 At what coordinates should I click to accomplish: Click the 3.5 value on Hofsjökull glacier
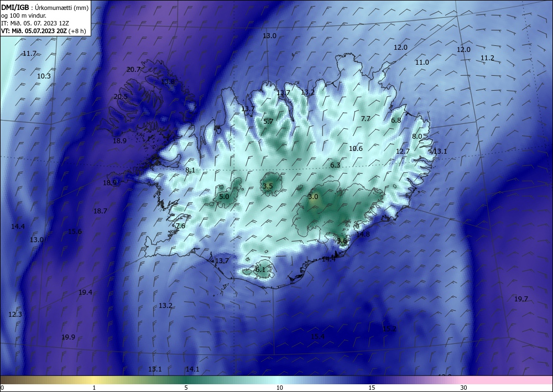(268, 186)
